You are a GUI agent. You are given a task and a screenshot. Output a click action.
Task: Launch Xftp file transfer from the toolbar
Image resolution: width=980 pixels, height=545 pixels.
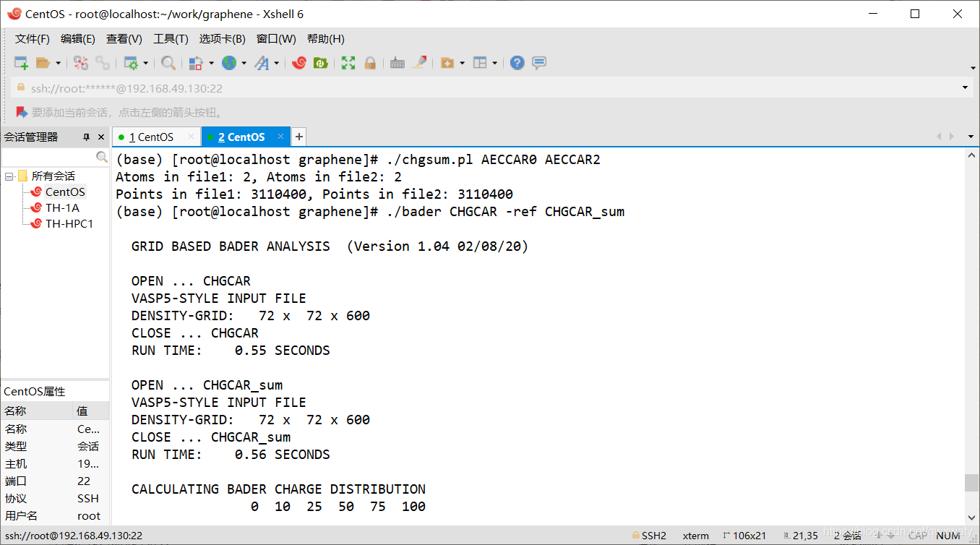(319, 62)
